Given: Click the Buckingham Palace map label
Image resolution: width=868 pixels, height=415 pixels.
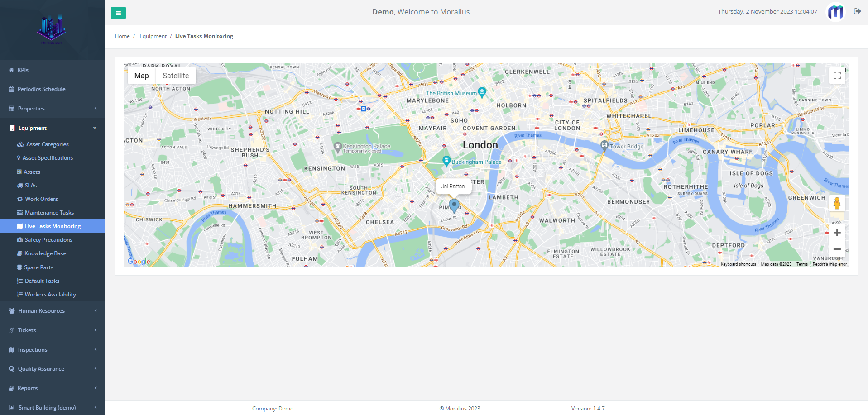Looking at the screenshot, I should click(476, 162).
